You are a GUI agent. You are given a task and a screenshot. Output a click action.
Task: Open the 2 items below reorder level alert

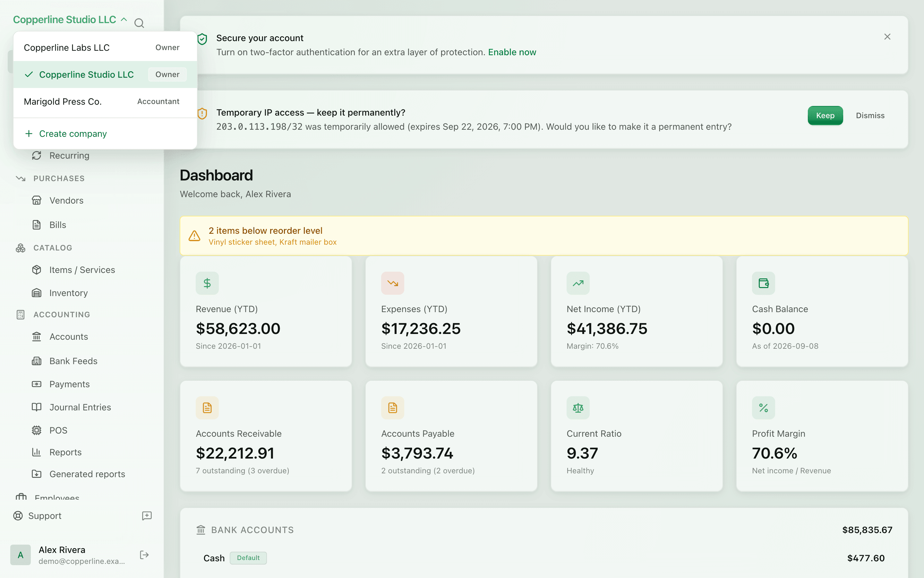[544, 236]
